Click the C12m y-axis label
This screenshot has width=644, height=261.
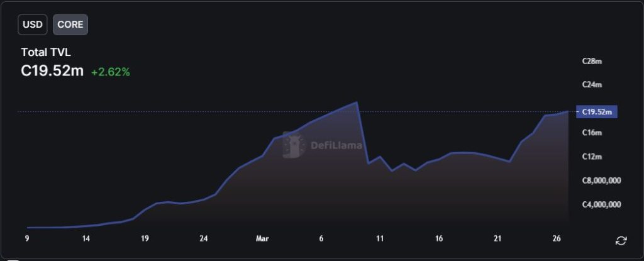(x=592, y=156)
